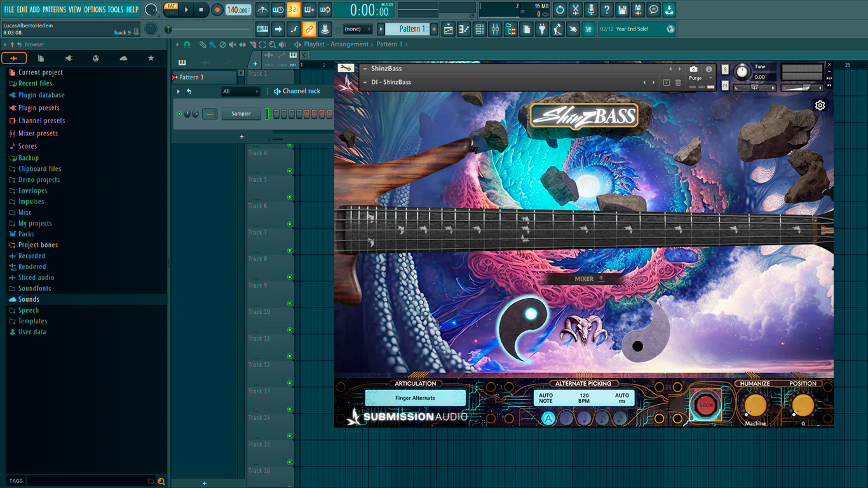Toggle the Kontakt Mute M button

coord(725,85)
